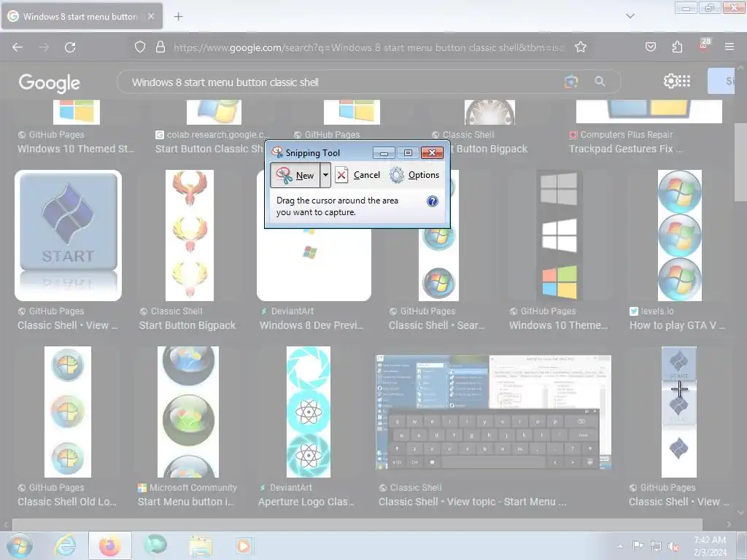Click the scissors icon in the Snipping Tool title bar

[277, 152]
